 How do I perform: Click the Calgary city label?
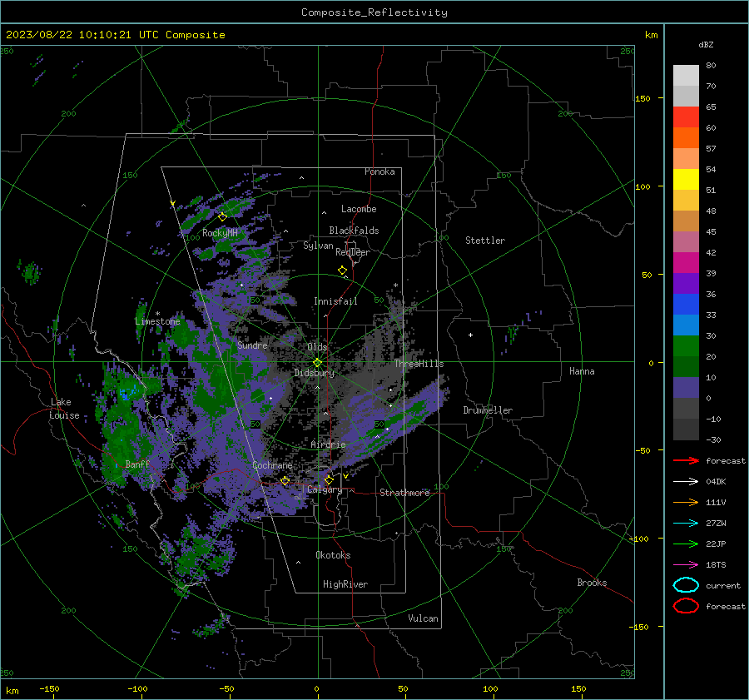[325, 489]
